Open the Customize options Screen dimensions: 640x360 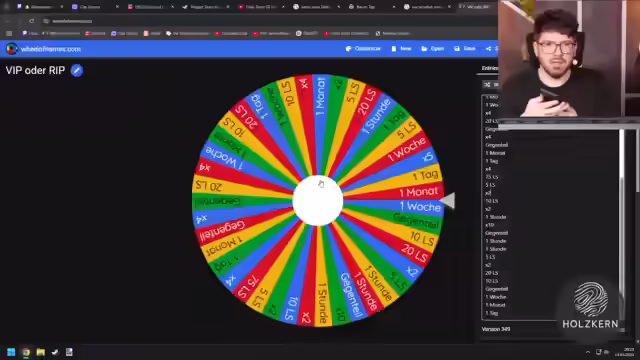[x=363, y=49]
